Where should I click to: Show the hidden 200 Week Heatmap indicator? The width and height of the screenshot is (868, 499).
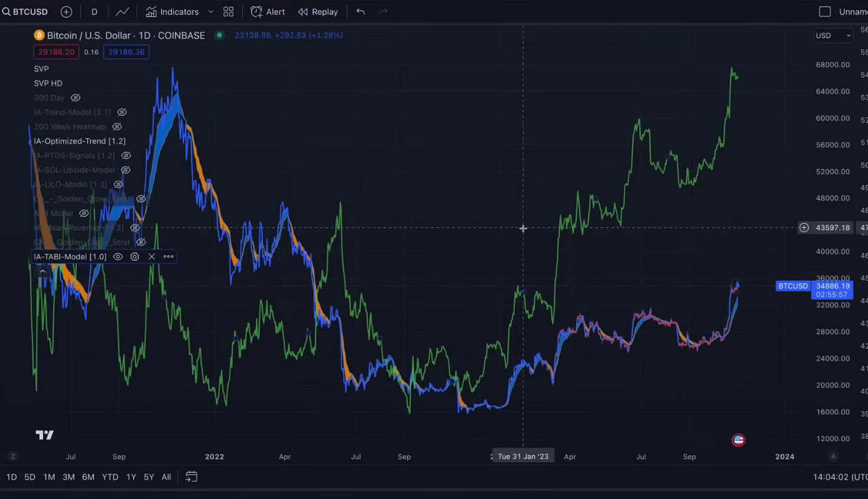pyautogui.click(x=117, y=126)
